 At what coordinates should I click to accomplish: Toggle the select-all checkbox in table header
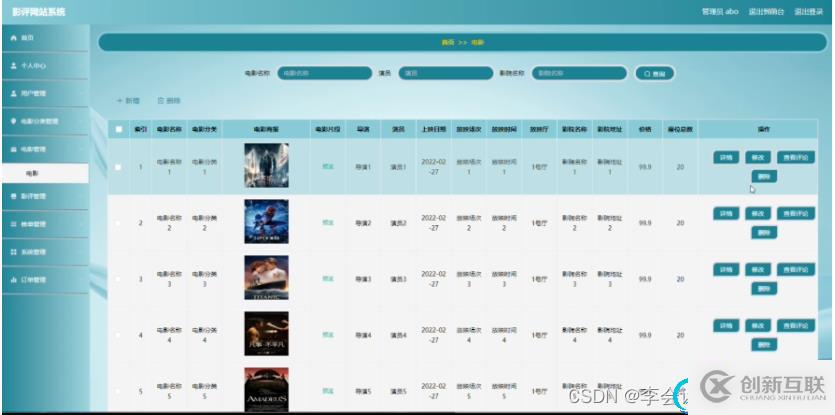click(118, 129)
